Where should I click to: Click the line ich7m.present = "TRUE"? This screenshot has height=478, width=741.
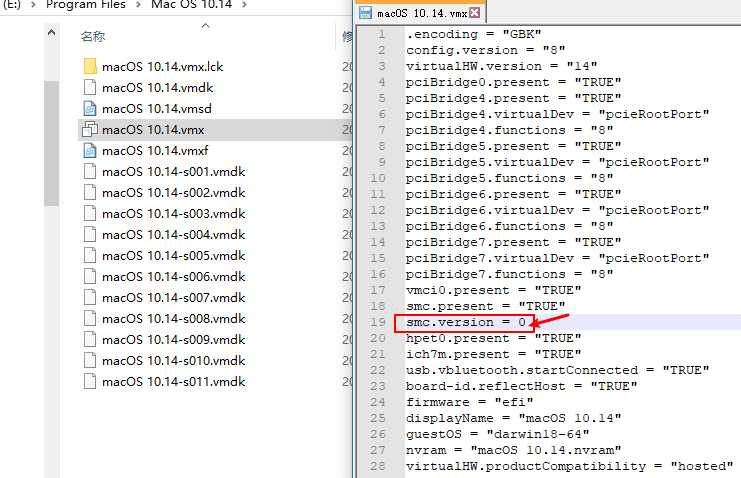pos(493,354)
